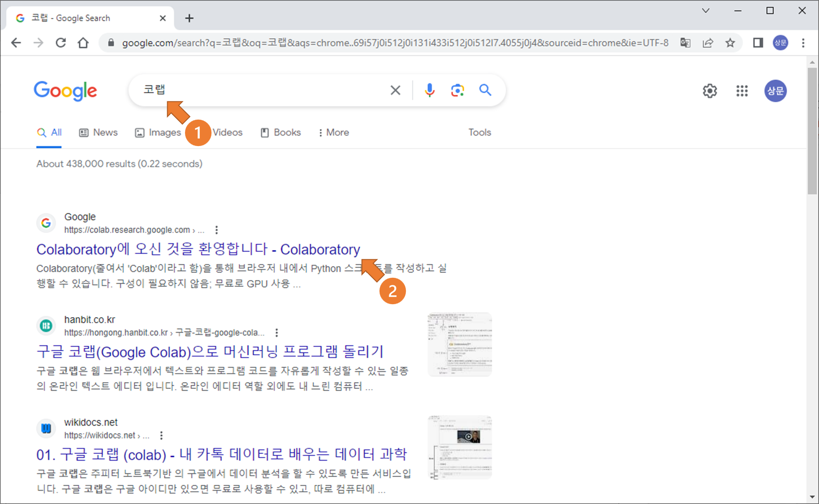819x504 pixels.
Task: Open the three-dot menu beside the hanbit result
Action: [x=276, y=332]
